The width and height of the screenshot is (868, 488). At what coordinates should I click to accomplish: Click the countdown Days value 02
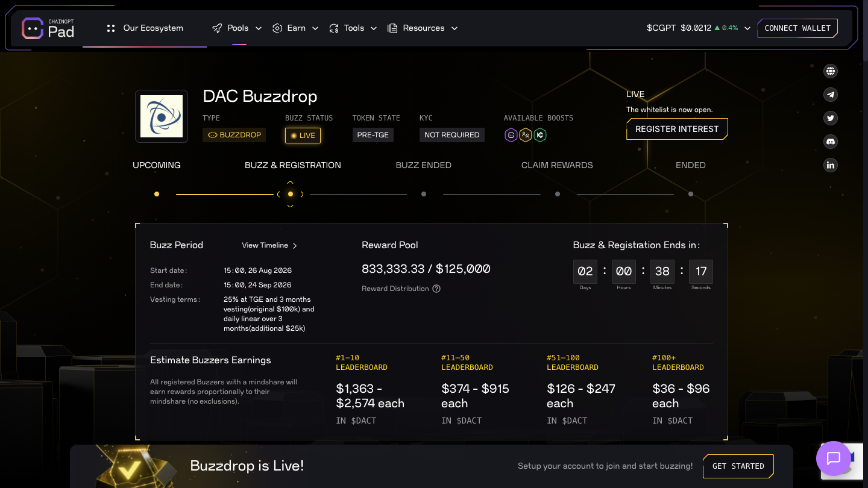(585, 272)
